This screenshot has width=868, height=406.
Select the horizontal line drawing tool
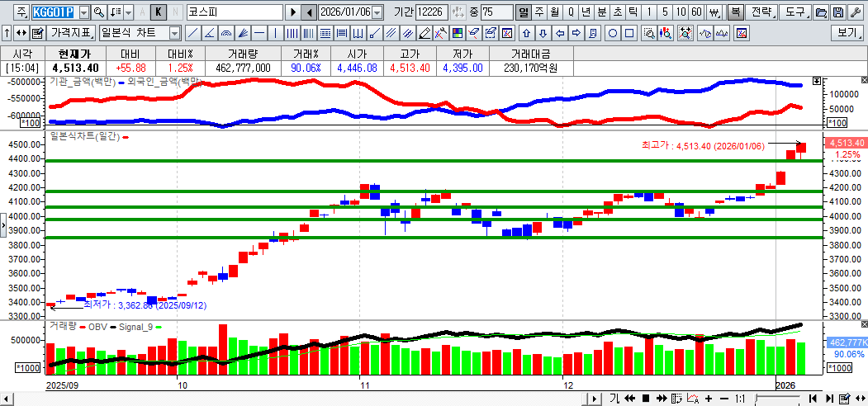(259, 33)
